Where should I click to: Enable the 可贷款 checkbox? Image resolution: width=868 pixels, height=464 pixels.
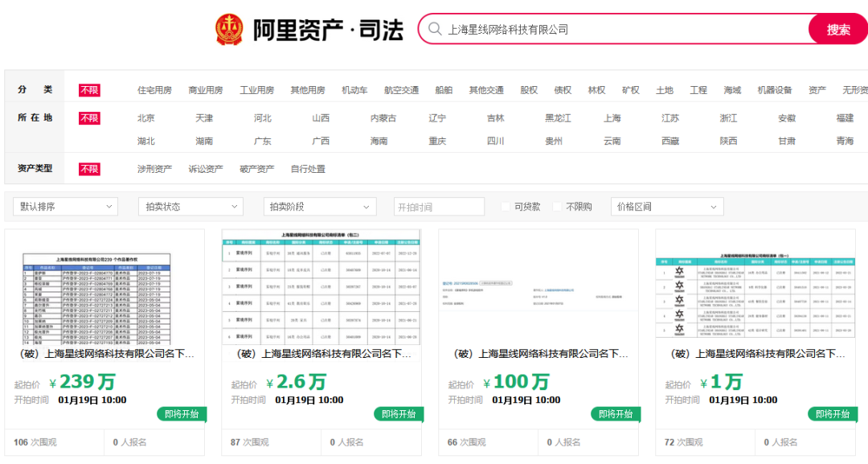coord(506,207)
